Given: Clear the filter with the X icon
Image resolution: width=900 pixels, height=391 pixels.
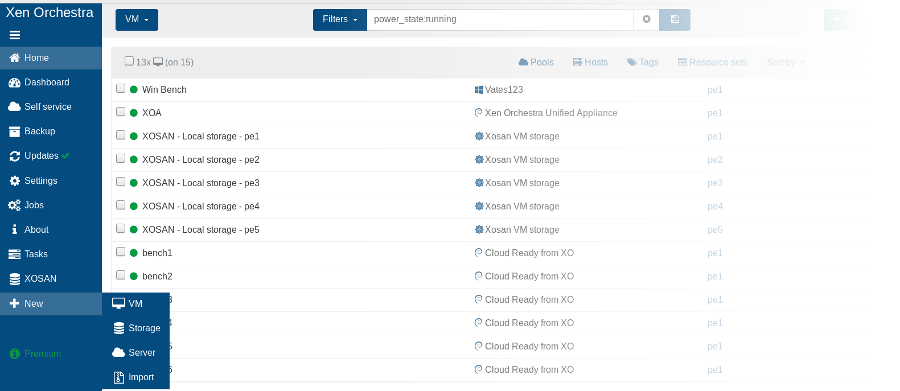Looking at the screenshot, I should (646, 19).
